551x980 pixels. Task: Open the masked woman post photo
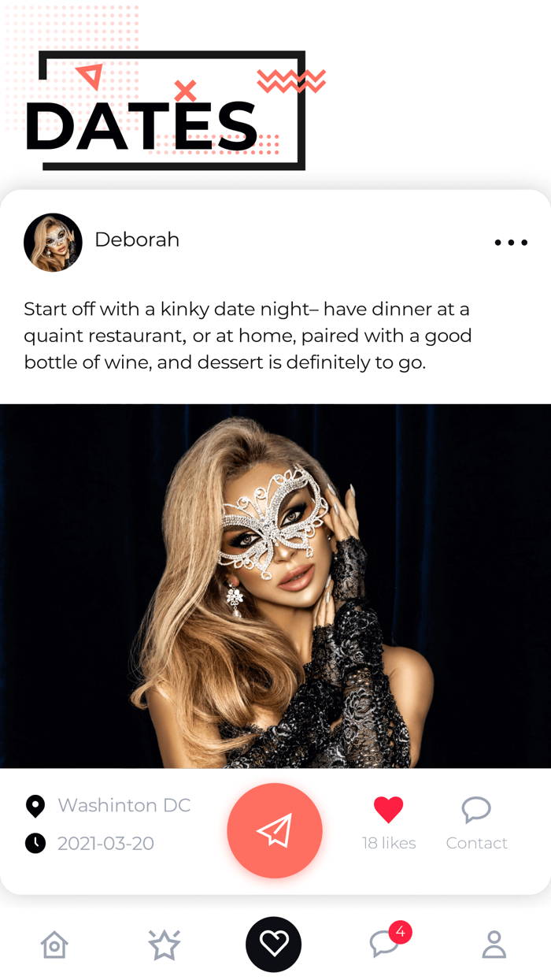[x=275, y=586]
